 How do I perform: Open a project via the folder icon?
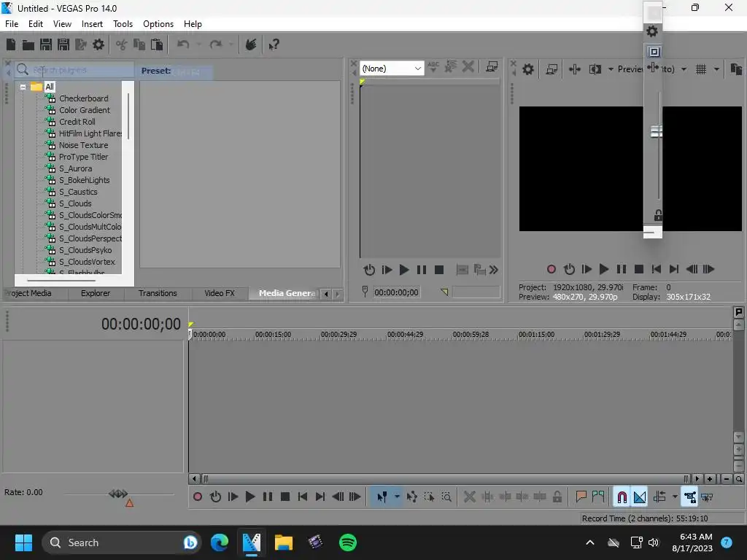(x=28, y=44)
